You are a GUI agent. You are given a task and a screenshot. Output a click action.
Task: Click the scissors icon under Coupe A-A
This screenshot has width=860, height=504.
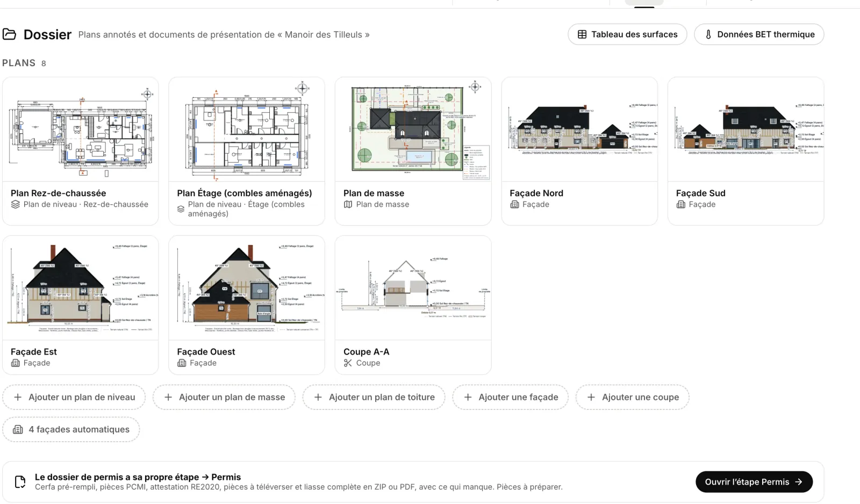pos(348,363)
